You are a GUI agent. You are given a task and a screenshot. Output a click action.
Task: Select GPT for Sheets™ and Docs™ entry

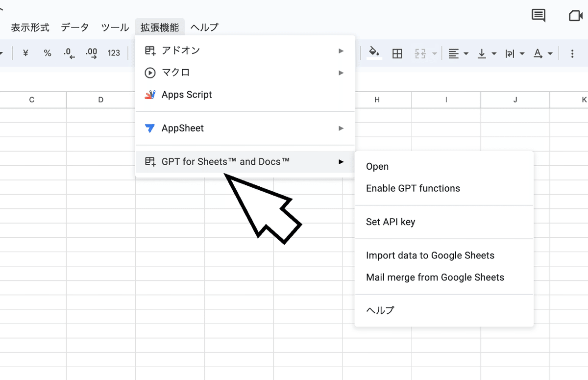(x=245, y=161)
